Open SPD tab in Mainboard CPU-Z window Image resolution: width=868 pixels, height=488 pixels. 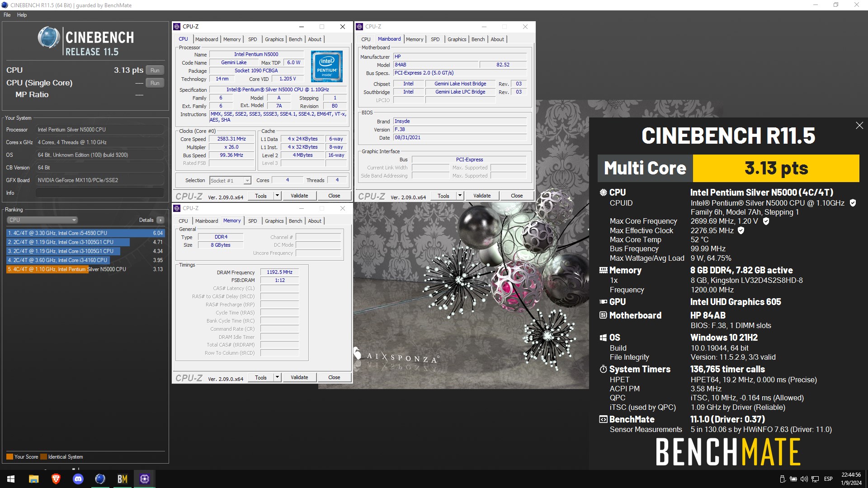(435, 39)
